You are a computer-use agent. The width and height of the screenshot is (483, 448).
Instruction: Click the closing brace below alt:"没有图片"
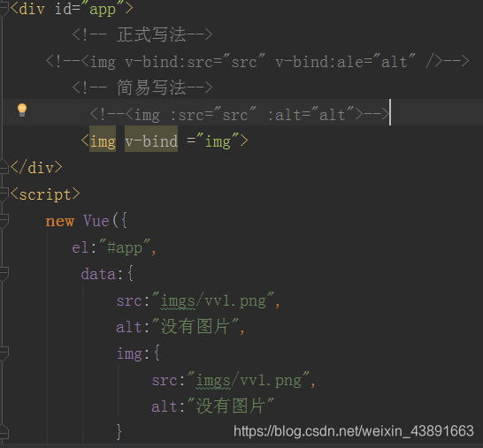119,432
